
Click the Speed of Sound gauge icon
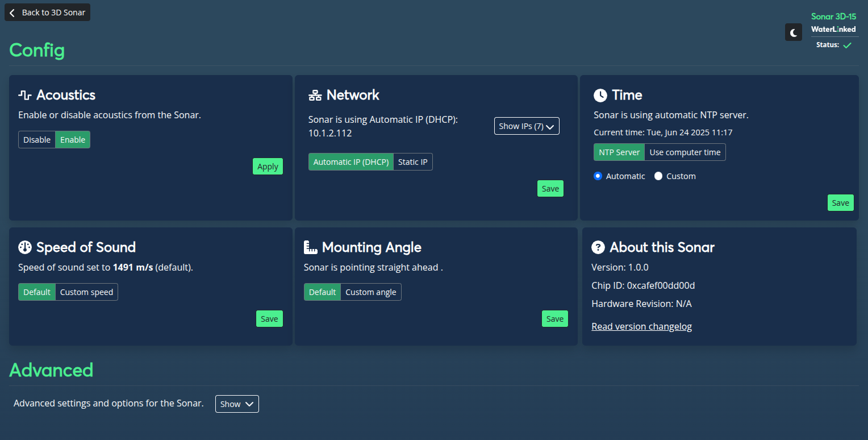(25, 247)
